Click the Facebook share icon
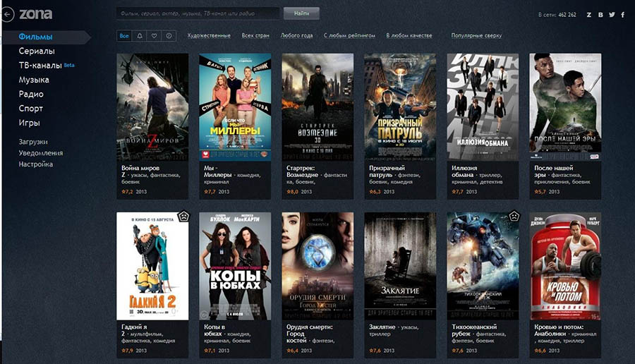 click(623, 15)
